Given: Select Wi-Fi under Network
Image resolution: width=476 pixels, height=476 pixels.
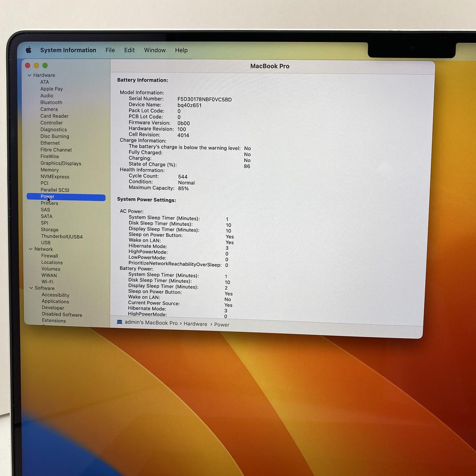Looking at the screenshot, I should tap(47, 282).
